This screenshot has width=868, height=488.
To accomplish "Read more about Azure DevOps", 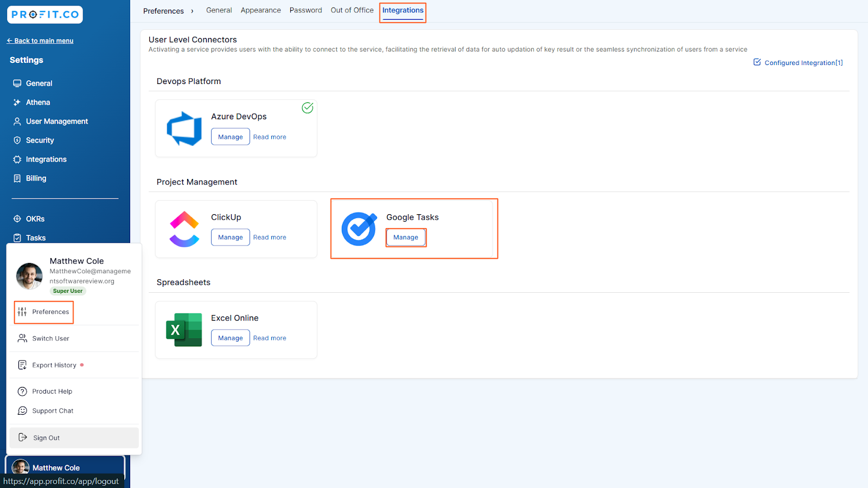I will [270, 137].
